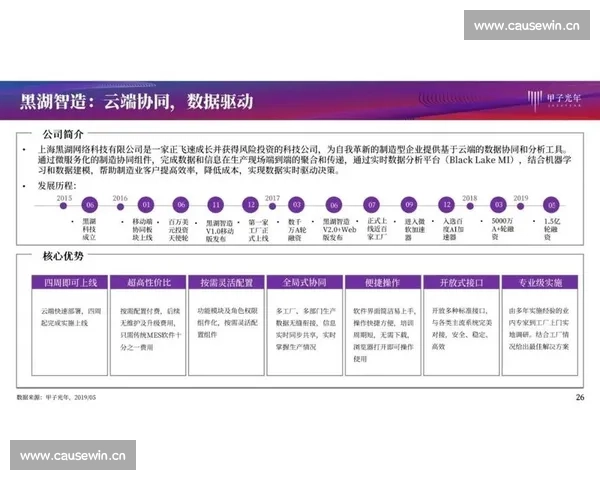Viewport: 600px width, 480px height.
Task: Select the 开放式接口 card header
Action: (461, 282)
